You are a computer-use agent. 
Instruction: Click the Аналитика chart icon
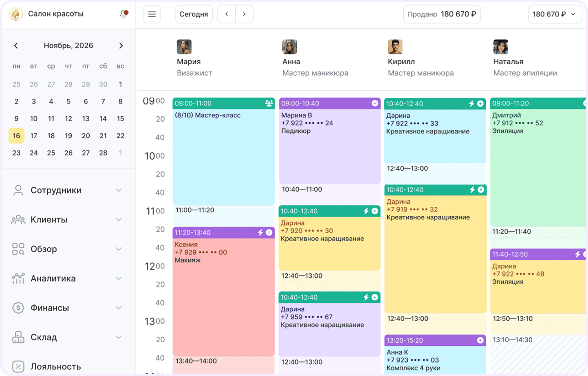point(18,278)
